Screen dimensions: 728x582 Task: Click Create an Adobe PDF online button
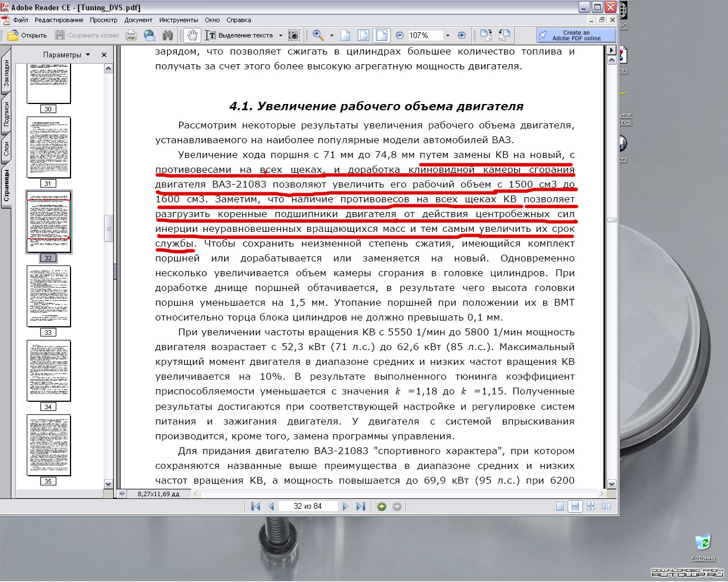[576, 35]
